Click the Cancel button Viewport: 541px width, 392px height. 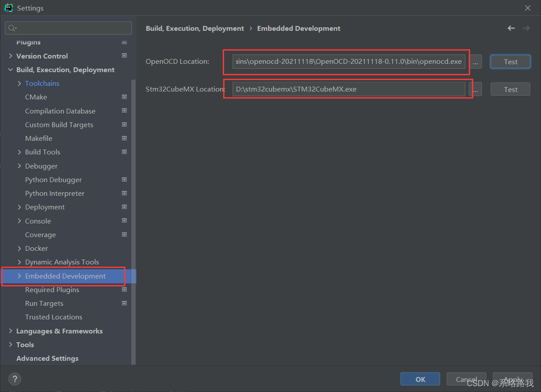466,379
